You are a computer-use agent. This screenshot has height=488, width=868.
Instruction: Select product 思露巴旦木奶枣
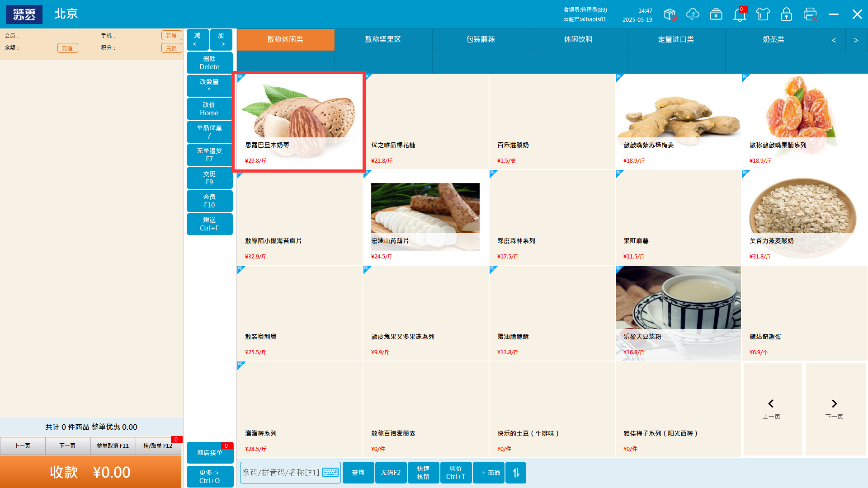click(x=299, y=122)
